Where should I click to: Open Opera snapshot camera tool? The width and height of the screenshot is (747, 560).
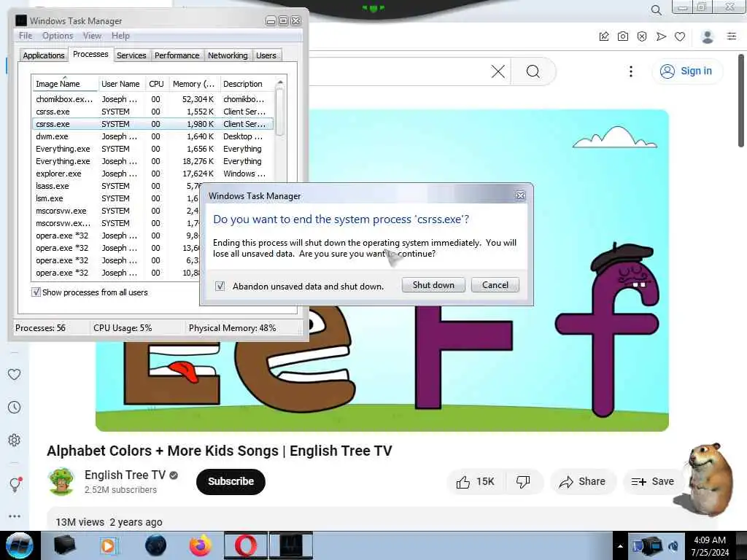coord(623,36)
